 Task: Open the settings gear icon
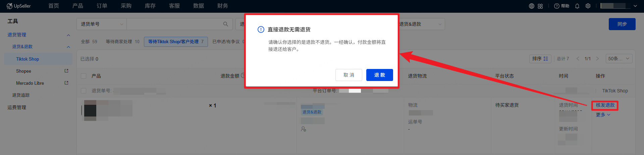tap(588, 6)
